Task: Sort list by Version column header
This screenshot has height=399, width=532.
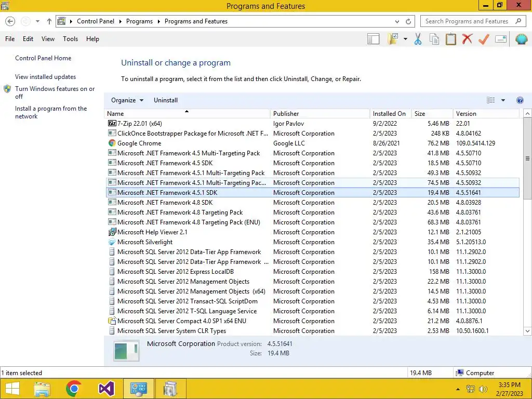Action: point(486,114)
